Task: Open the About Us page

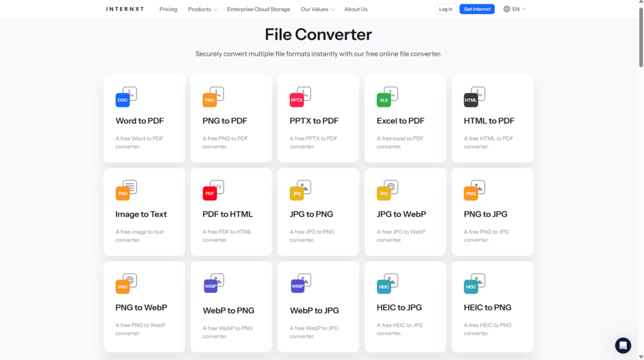Action: point(356,9)
